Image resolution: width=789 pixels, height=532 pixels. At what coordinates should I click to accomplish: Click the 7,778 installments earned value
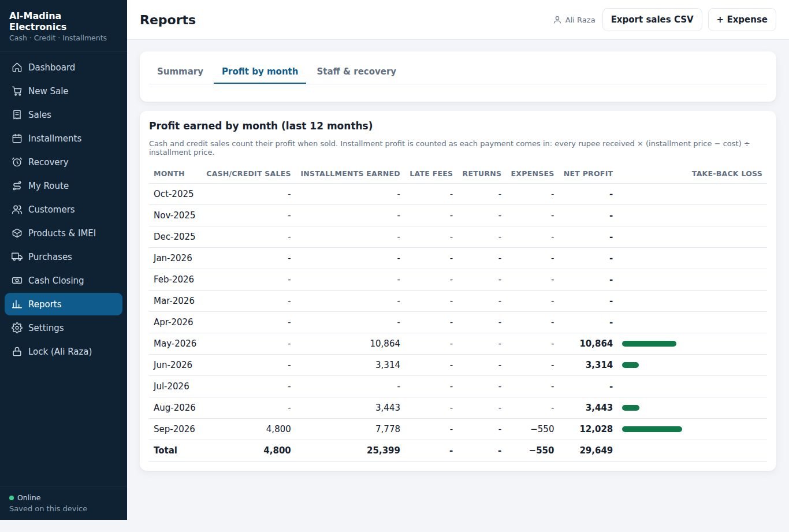pyautogui.click(x=388, y=429)
